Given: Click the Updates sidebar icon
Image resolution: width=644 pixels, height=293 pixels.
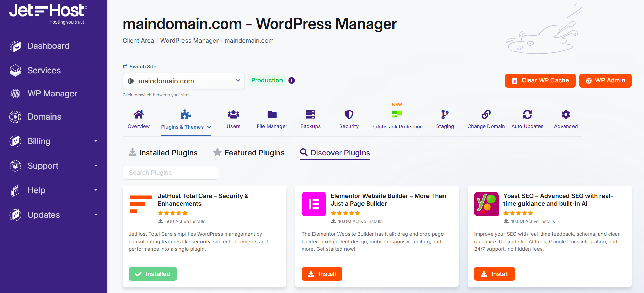Looking at the screenshot, I should click(x=15, y=215).
